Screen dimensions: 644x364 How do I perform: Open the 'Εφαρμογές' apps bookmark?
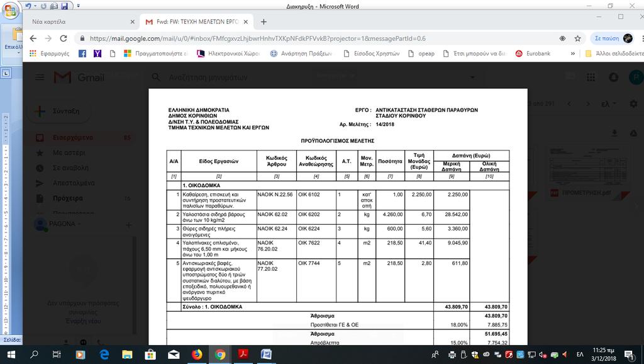(x=50, y=54)
